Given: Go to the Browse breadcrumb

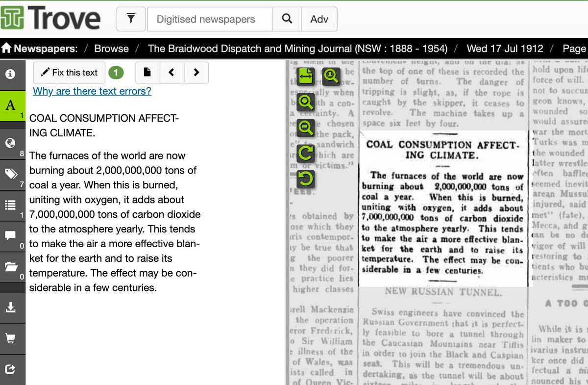Looking at the screenshot, I should coord(112,49).
